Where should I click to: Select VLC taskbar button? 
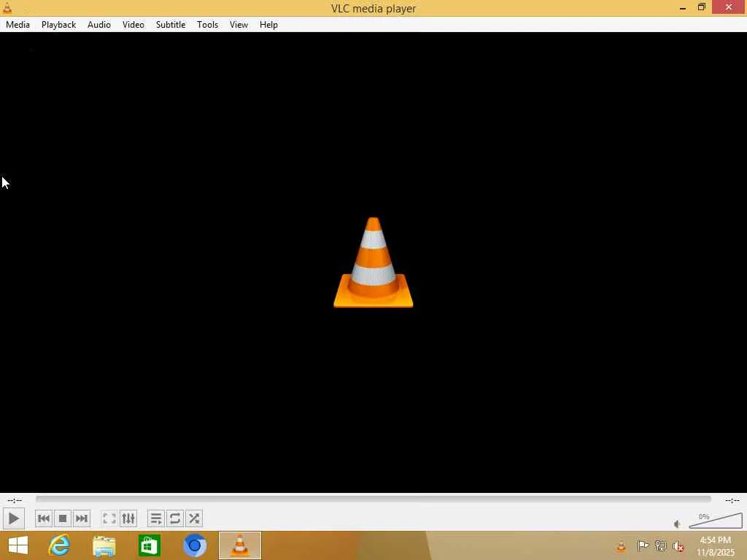pyautogui.click(x=239, y=545)
